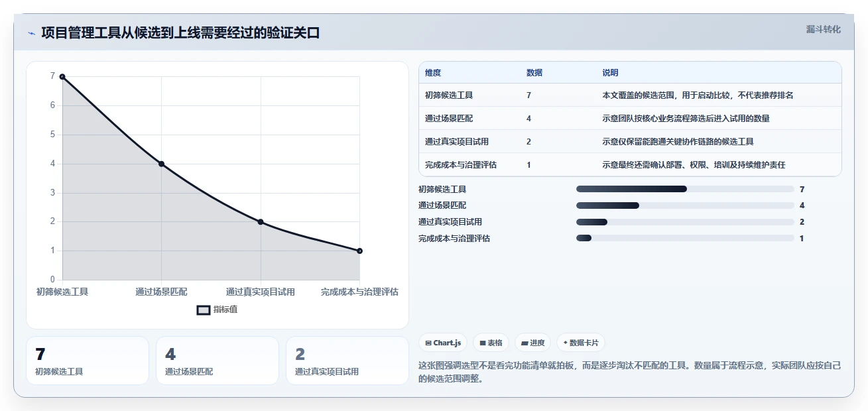Select the Chart.js tag chip
Viewport: 868px width, 411px height.
click(443, 343)
